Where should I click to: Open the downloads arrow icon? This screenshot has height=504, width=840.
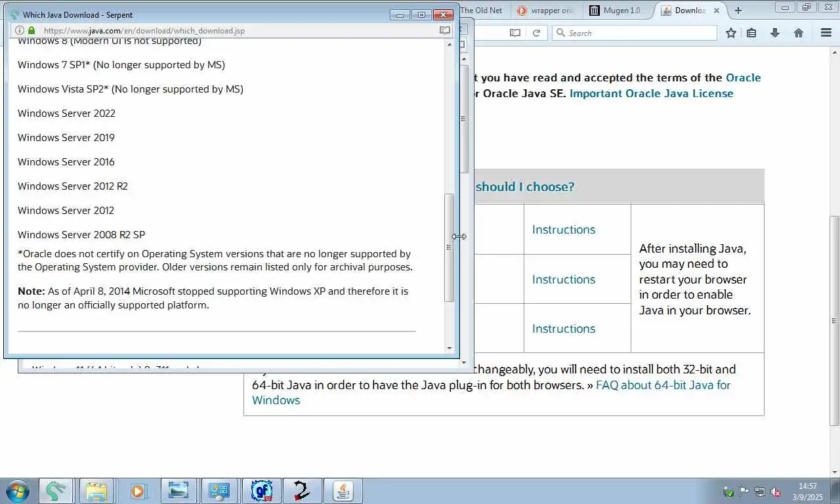point(774,33)
